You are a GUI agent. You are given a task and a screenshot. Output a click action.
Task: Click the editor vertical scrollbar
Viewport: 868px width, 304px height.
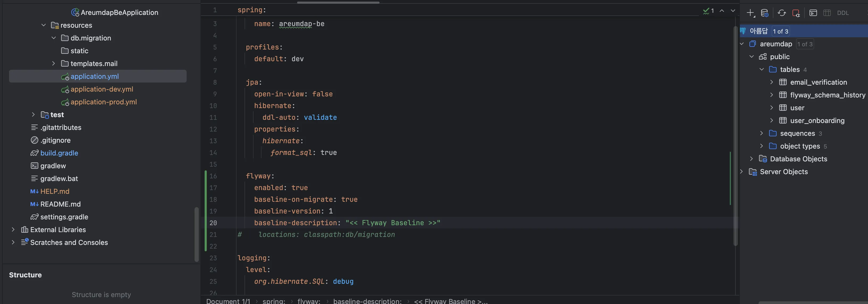point(735,135)
